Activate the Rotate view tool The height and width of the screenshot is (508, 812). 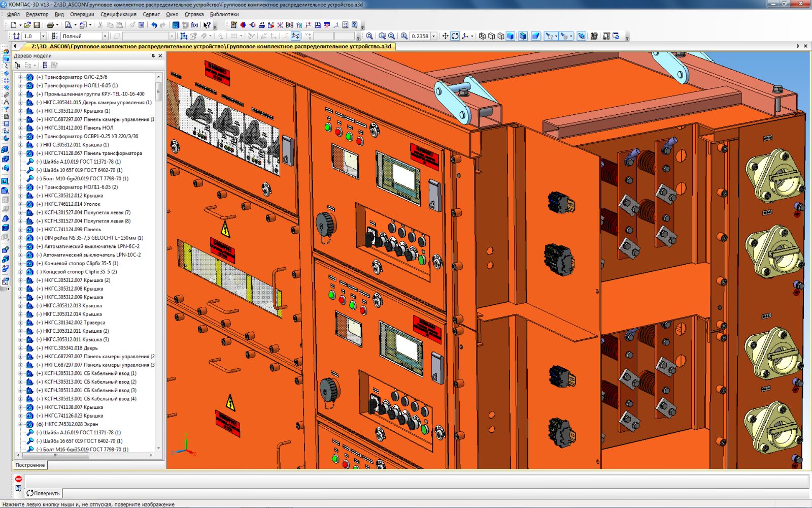[455, 36]
